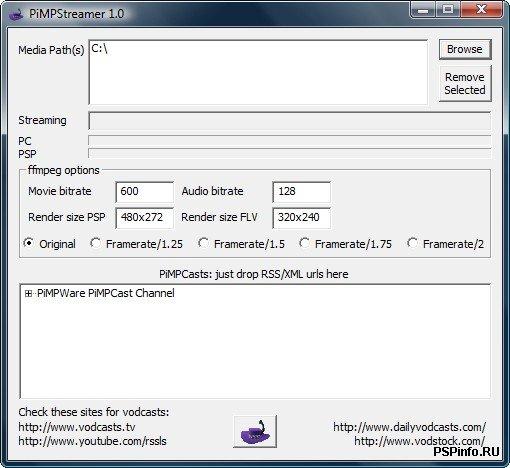This screenshot has width=510, height=468.
Task: Click the Browse button
Action: pos(465,49)
